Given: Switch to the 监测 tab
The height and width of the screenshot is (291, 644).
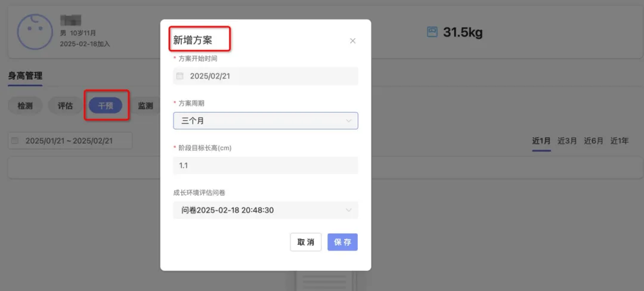Looking at the screenshot, I should (x=145, y=106).
